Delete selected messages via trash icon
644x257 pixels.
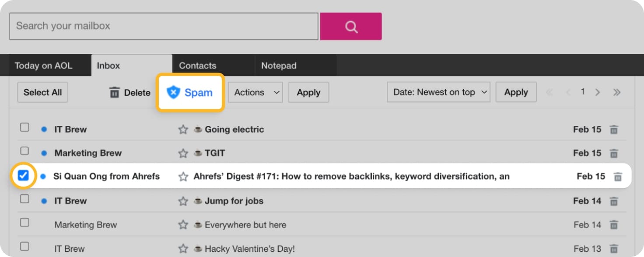click(129, 92)
